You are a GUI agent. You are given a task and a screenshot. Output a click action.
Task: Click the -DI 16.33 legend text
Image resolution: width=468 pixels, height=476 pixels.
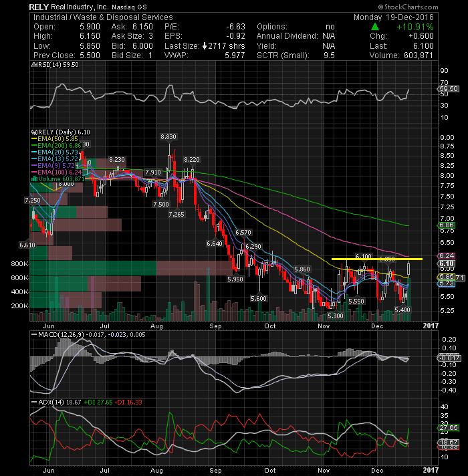[x=128, y=402]
